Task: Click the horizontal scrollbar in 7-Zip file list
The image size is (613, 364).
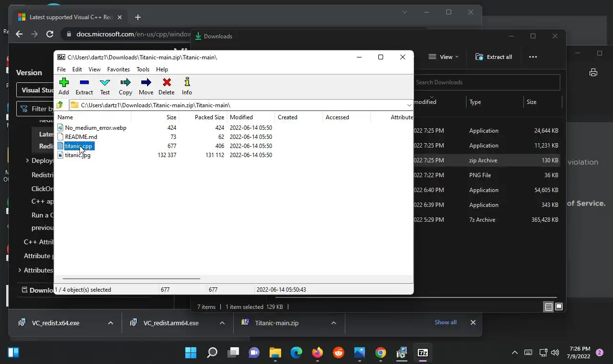Action: 131,278
